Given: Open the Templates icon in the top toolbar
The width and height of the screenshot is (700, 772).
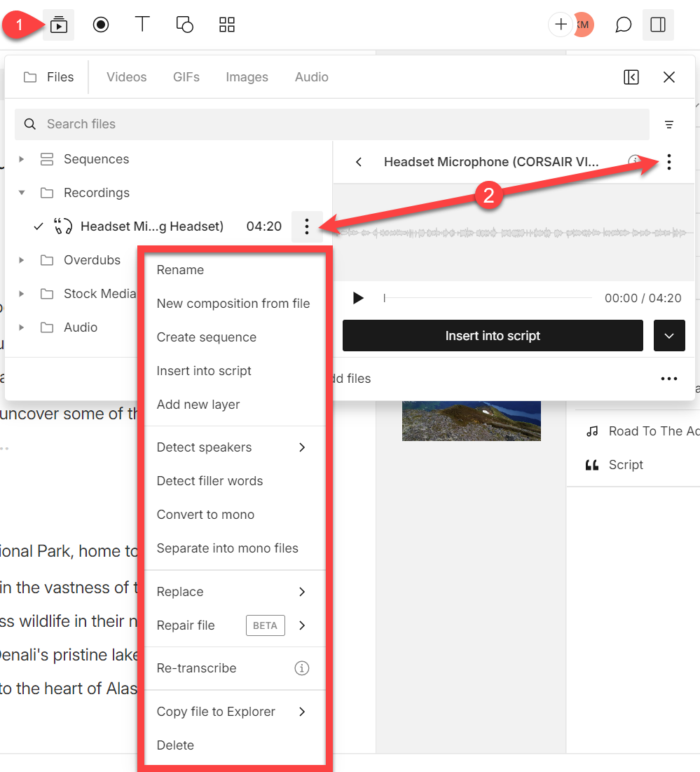Looking at the screenshot, I should 226,24.
